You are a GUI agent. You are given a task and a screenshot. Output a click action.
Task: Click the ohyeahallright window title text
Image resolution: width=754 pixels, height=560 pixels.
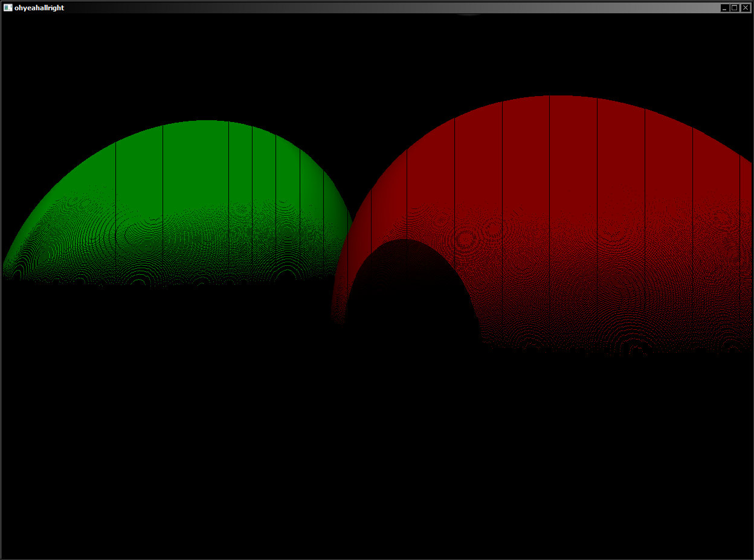point(39,8)
